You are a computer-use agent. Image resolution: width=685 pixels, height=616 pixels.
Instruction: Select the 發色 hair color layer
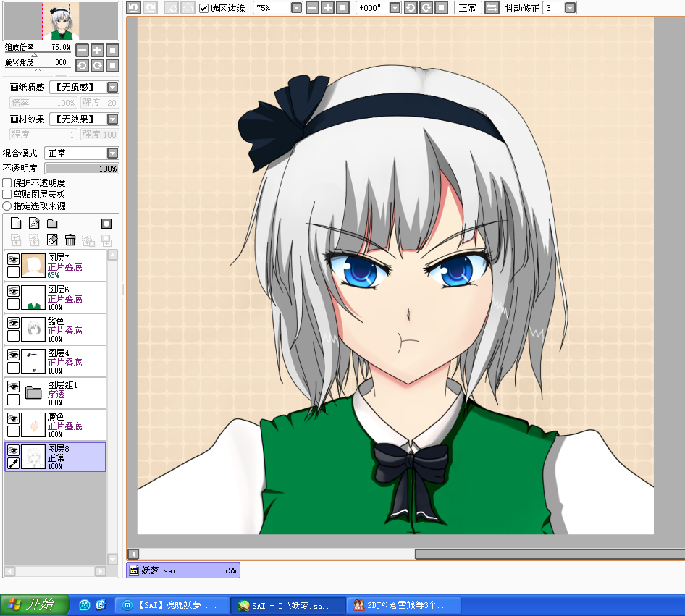tap(55, 329)
